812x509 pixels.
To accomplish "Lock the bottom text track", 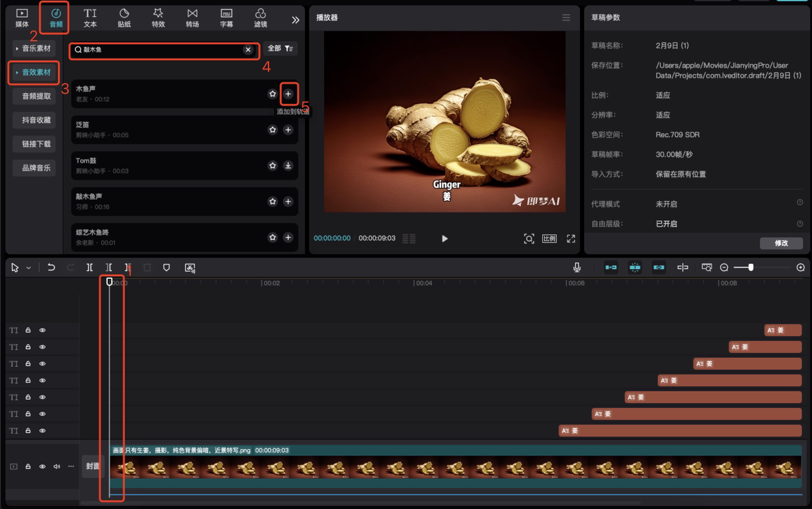I will tap(28, 431).
